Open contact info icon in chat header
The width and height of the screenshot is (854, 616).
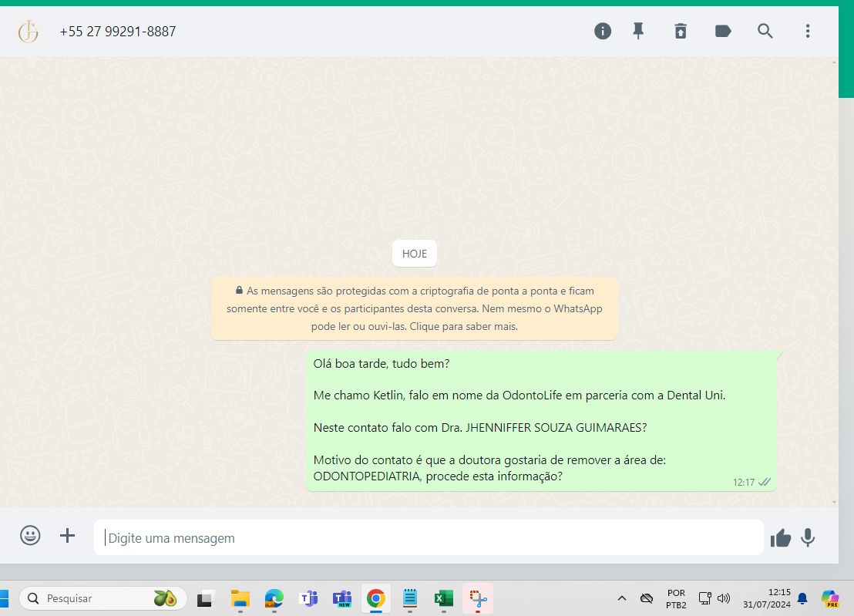603,31
